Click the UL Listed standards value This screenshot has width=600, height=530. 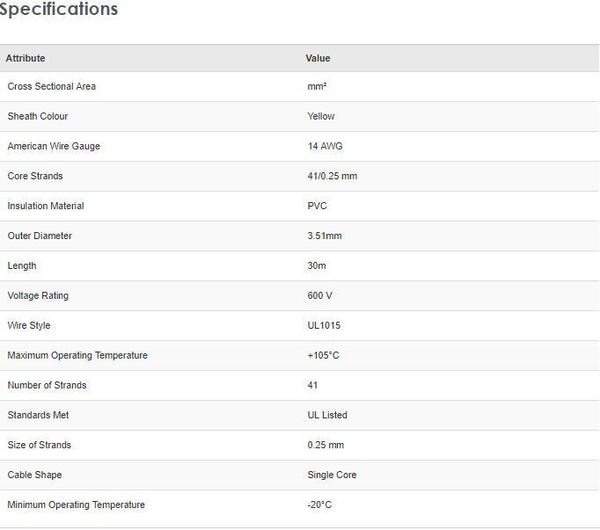pyautogui.click(x=327, y=415)
